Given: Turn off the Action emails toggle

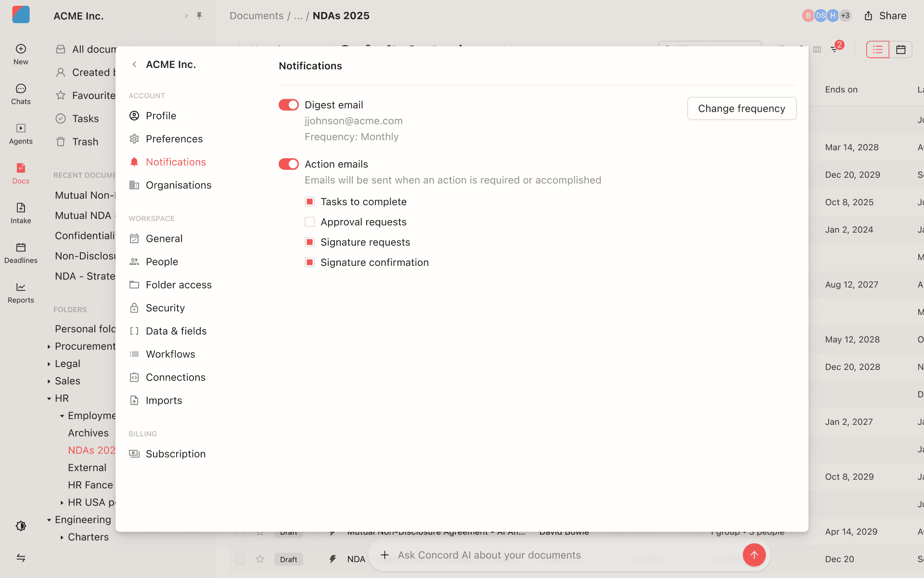Looking at the screenshot, I should tap(289, 164).
